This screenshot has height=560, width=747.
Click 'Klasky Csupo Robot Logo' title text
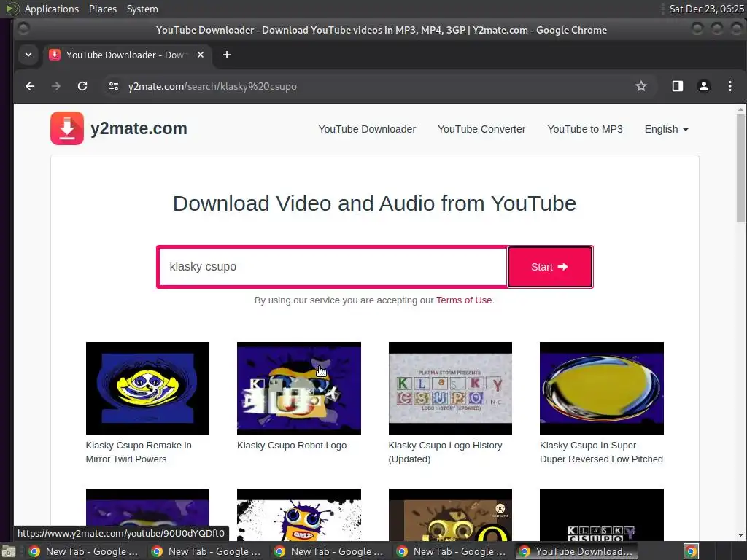(292, 446)
